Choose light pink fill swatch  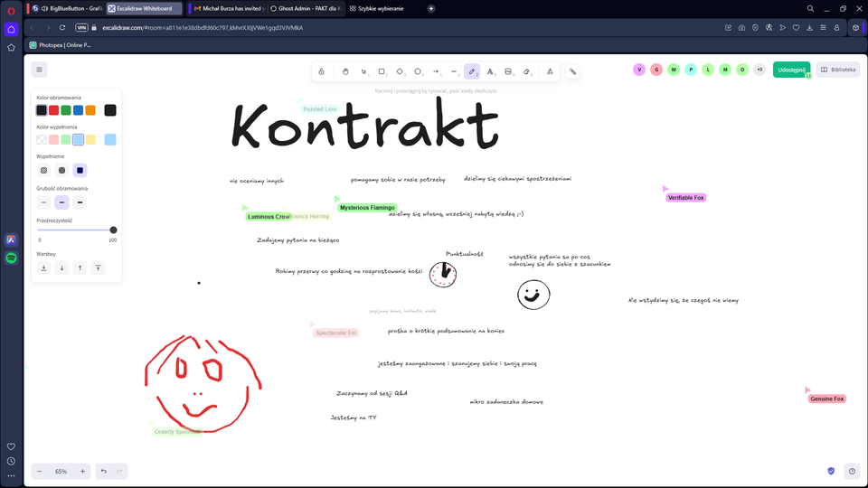(53, 139)
